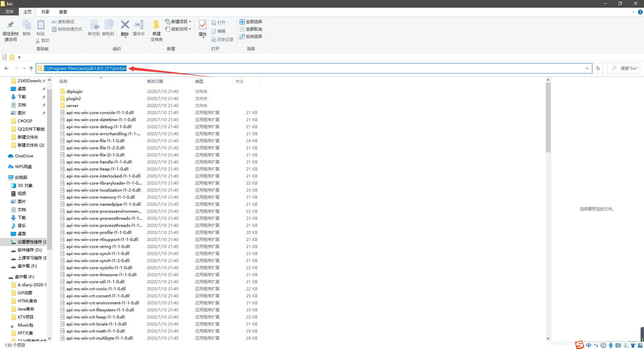
Task: Open WPS网盘 in navigation pane
Action: point(23,166)
